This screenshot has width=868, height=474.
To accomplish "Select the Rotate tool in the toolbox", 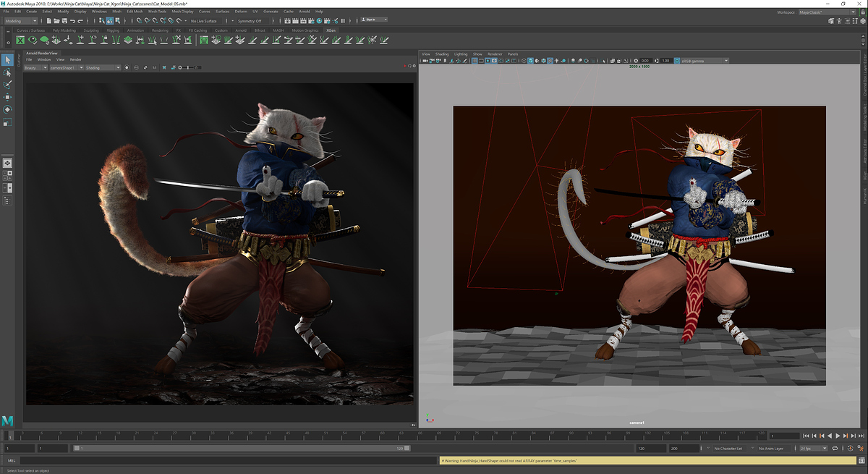I will (7, 109).
